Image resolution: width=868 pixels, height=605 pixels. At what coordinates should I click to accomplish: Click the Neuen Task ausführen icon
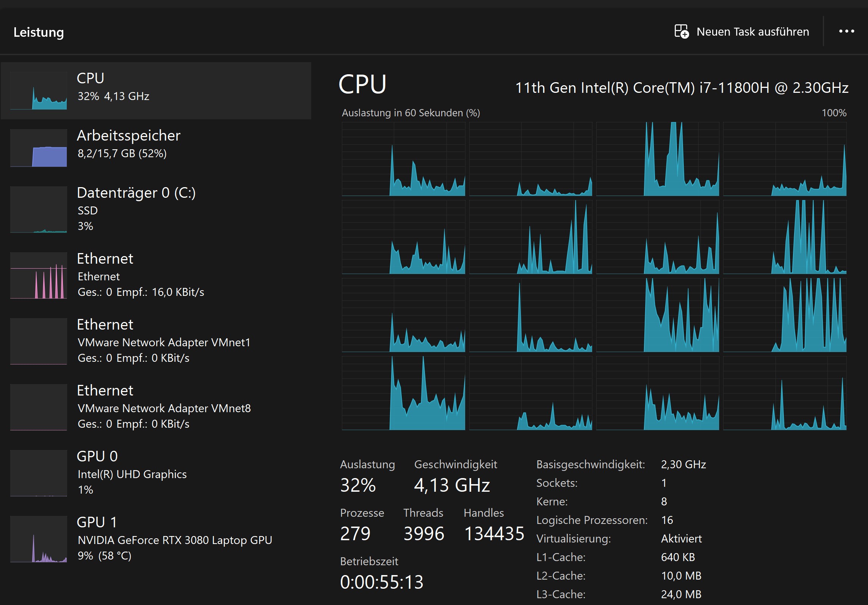click(x=681, y=31)
